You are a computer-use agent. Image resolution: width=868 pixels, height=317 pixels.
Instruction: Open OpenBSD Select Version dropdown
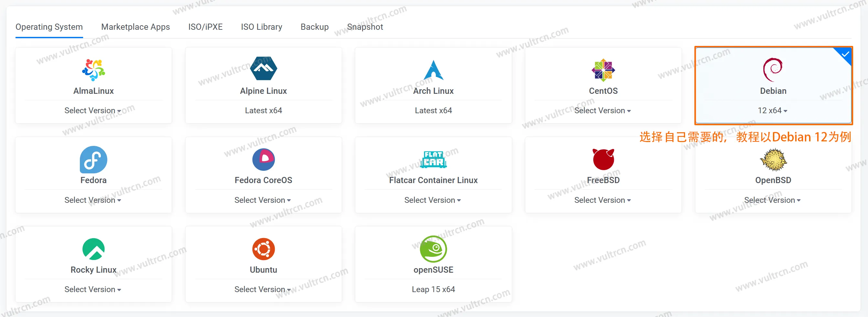click(772, 200)
